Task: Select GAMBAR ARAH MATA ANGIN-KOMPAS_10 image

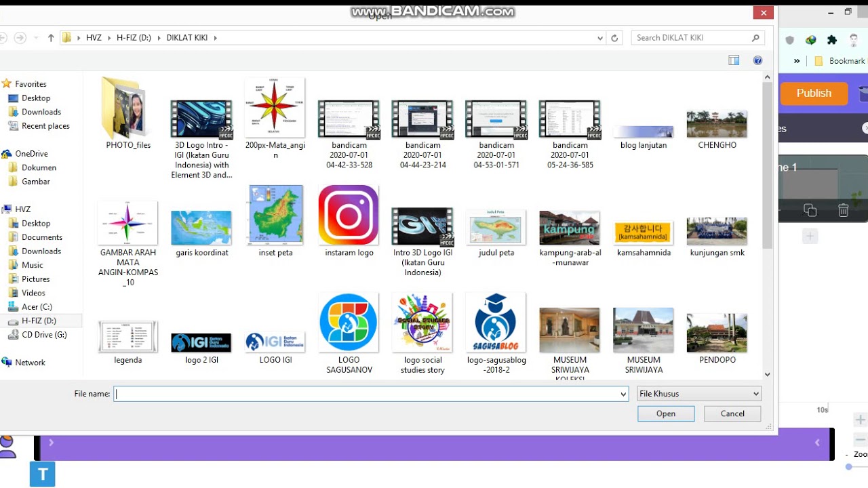Action: [128, 223]
